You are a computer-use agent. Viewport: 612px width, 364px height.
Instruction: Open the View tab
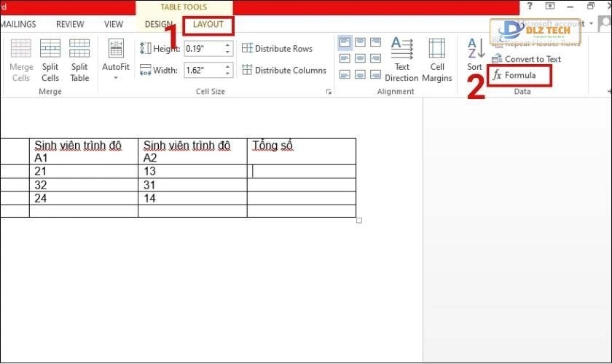click(x=114, y=25)
